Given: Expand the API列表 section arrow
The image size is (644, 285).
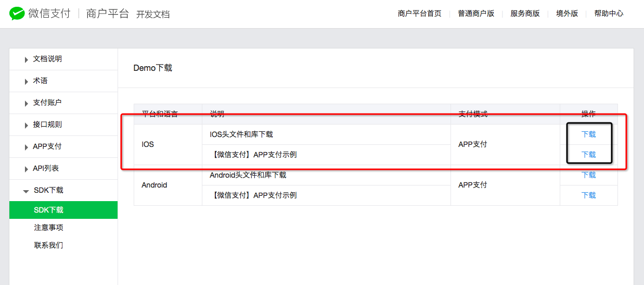Looking at the screenshot, I should [x=27, y=169].
